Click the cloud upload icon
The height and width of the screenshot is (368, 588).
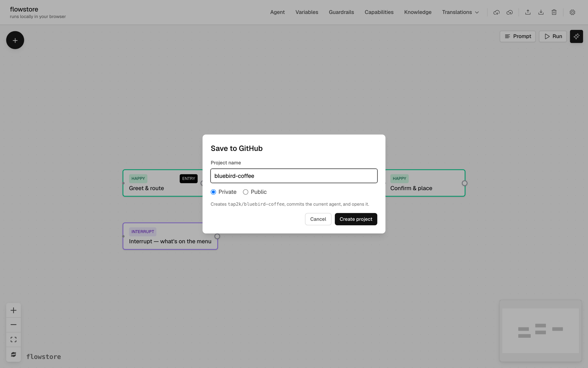510,12
